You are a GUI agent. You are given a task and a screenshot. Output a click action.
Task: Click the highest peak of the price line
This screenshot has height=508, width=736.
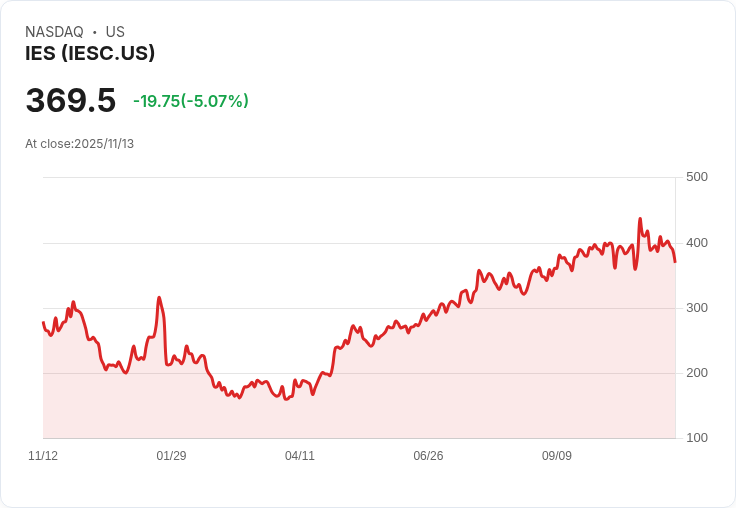coord(640,219)
